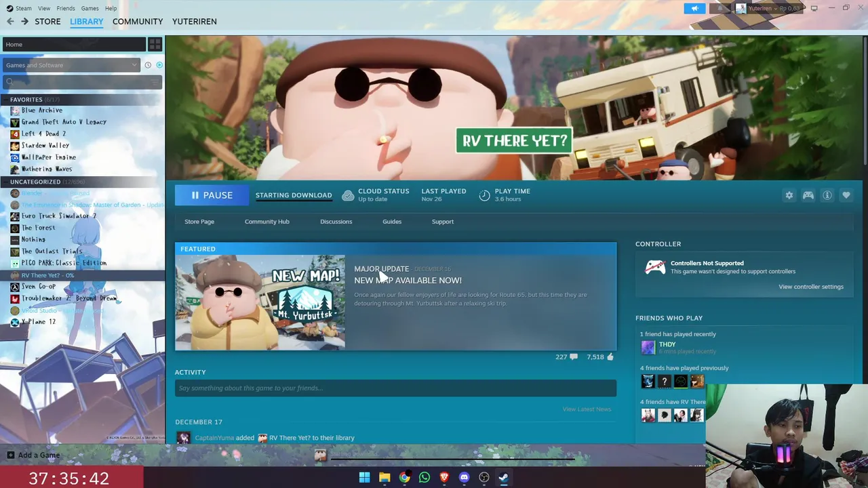Open Games and Software dropdown
The height and width of the screenshot is (488, 868).
coord(71,65)
